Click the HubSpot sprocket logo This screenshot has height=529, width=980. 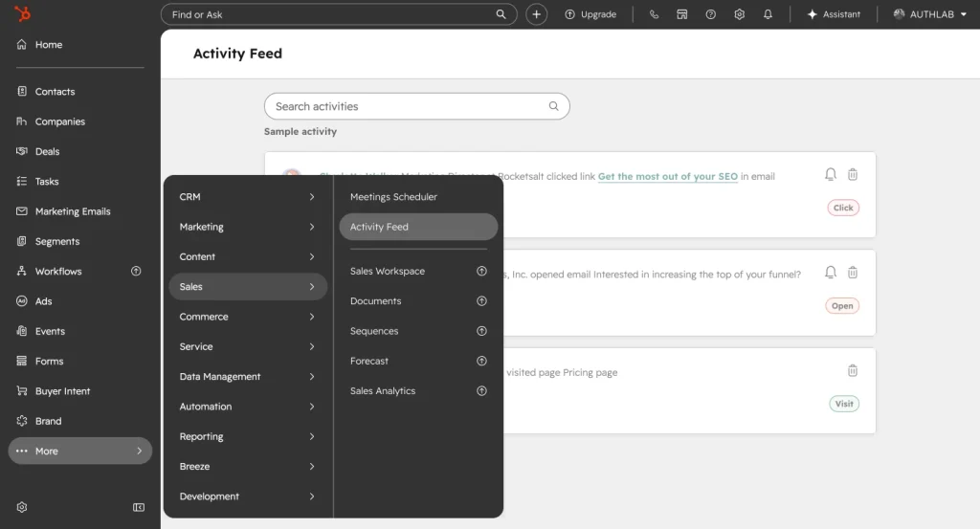(x=22, y=13)
